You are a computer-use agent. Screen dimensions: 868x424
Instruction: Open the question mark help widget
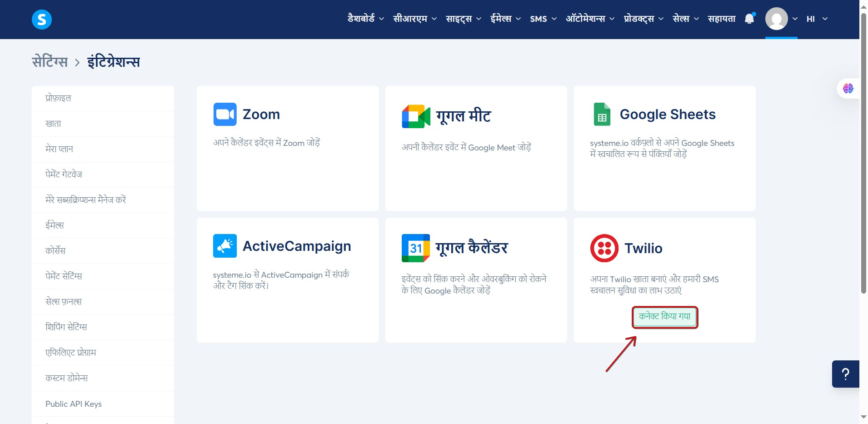point(845,374)
